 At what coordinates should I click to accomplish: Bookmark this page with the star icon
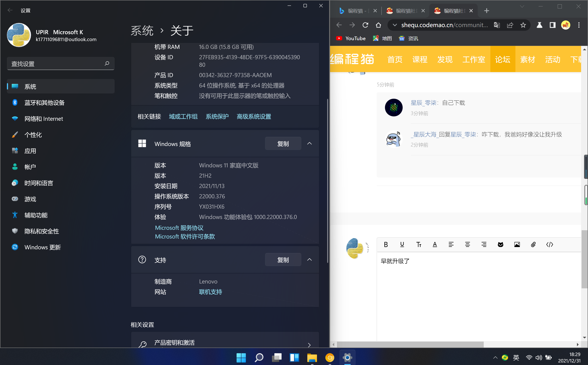click(x=523, y=25)
